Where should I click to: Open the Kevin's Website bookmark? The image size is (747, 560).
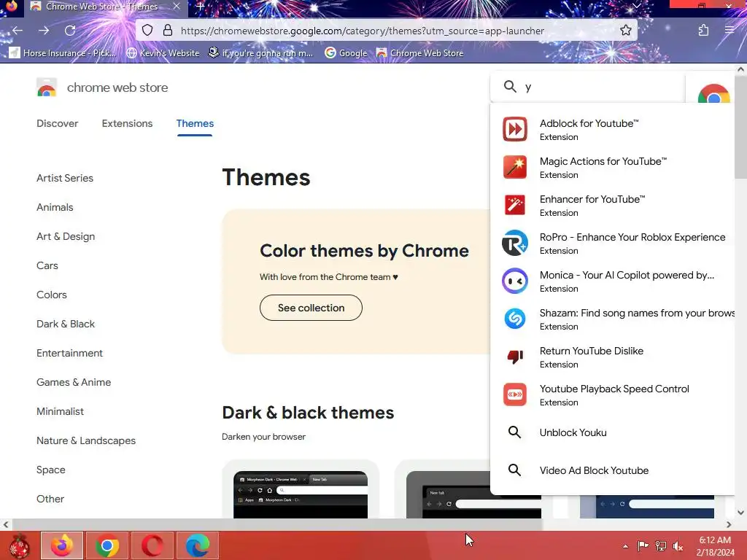pos(163,52)
